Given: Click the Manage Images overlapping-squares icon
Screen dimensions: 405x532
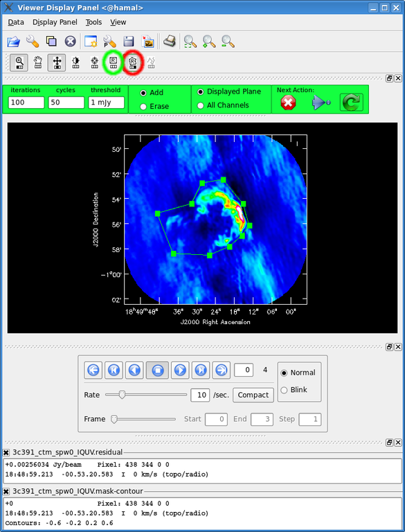Looking at the screenshot, I should click(51, 42).
